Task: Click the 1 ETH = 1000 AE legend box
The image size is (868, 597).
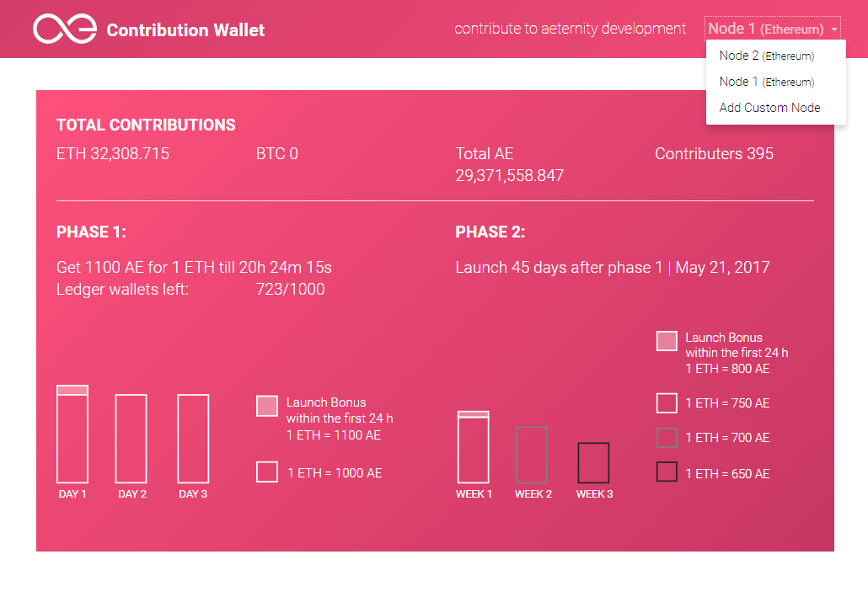Action: [x=267, y=472]
